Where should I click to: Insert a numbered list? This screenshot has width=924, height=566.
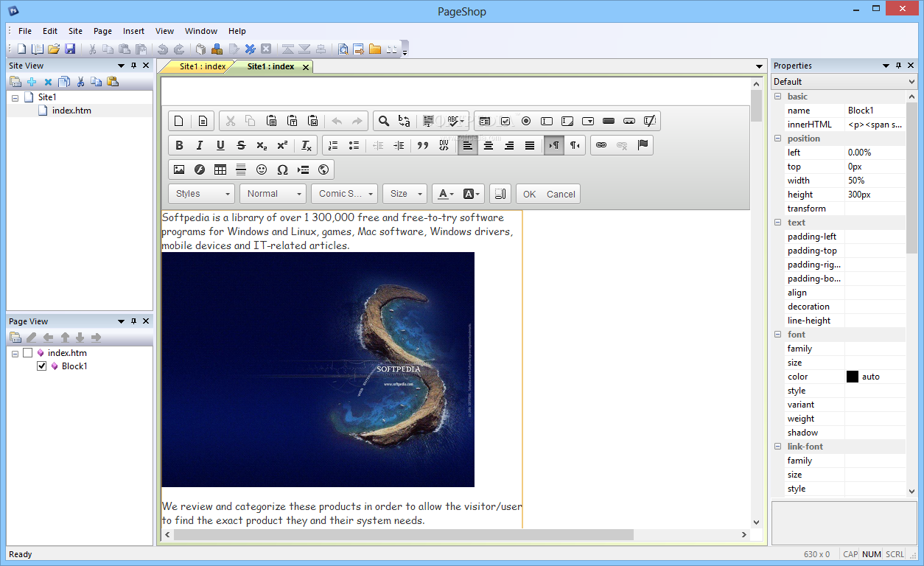333,146
